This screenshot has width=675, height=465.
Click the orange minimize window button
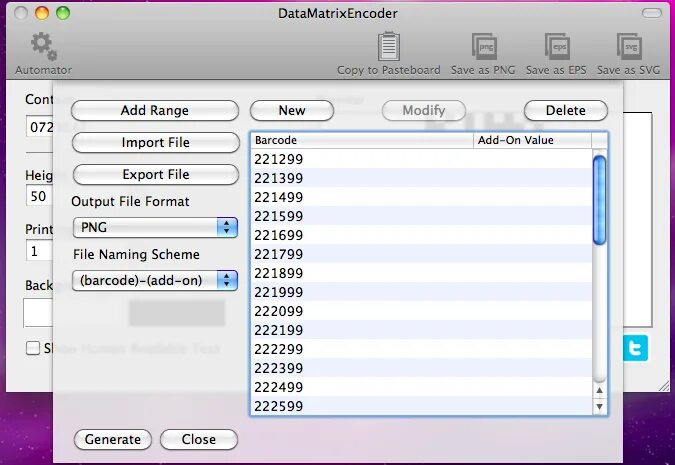pos(42,13)
